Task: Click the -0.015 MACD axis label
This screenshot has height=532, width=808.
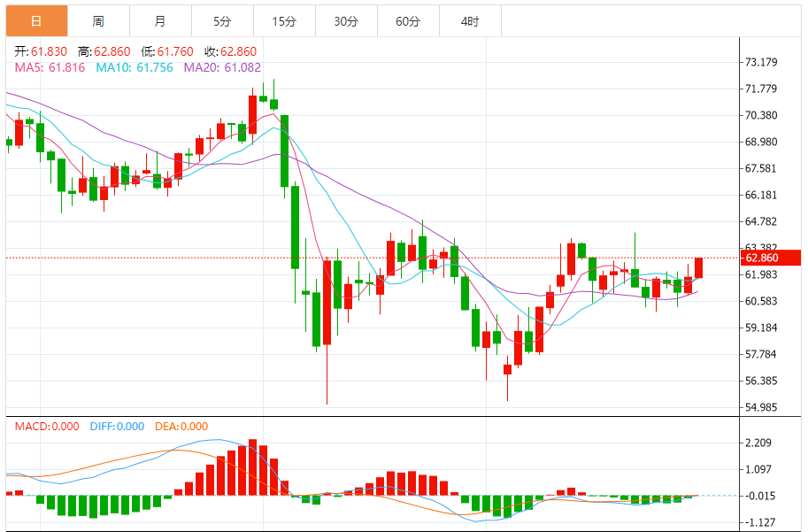Action: click(x=760, y=496)
